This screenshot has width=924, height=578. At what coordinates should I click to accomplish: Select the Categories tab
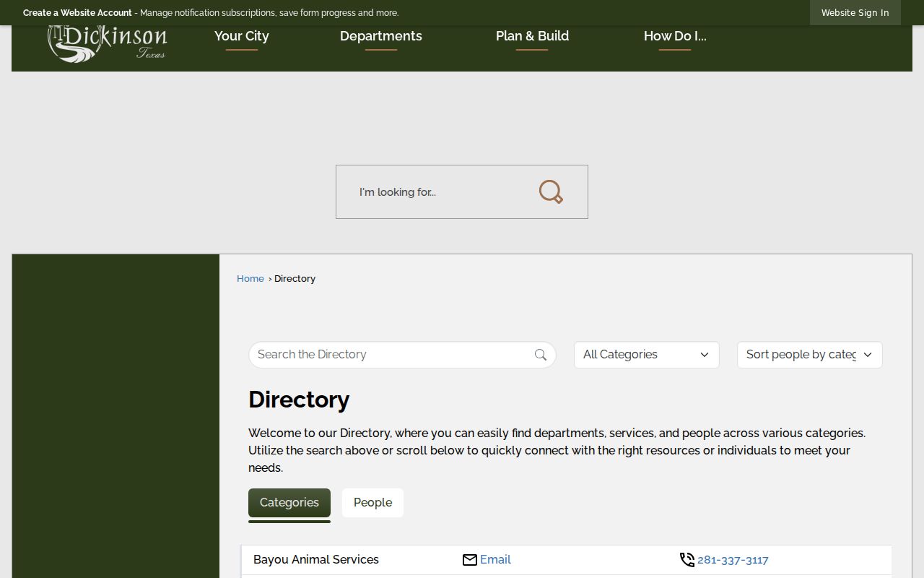[x=289, y=503]
